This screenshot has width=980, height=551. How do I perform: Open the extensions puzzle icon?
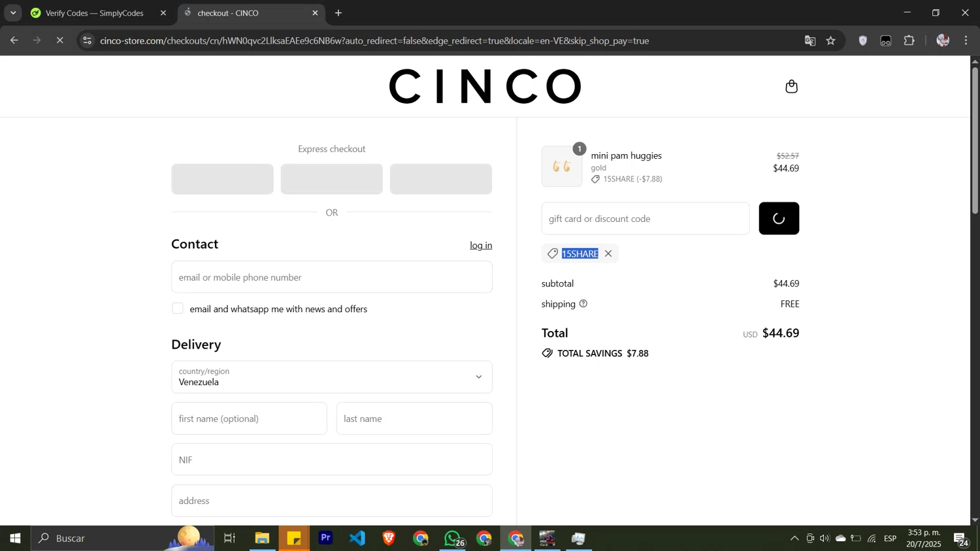click(909, 40)
